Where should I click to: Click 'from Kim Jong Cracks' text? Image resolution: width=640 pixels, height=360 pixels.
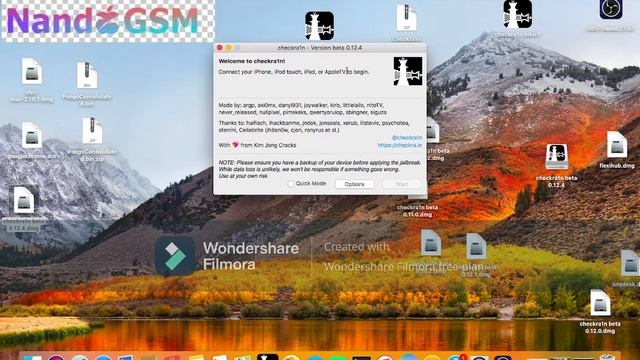pos(268,145)
